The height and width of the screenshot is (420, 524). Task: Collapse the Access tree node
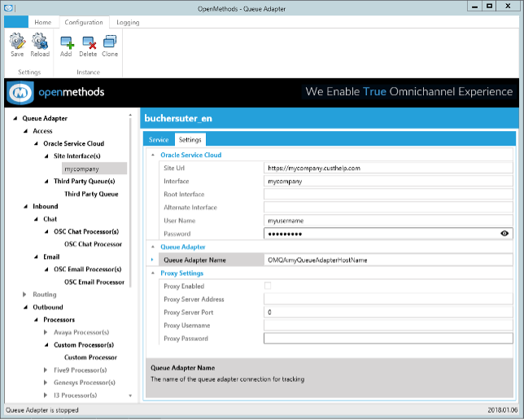[x=25, y=131]
